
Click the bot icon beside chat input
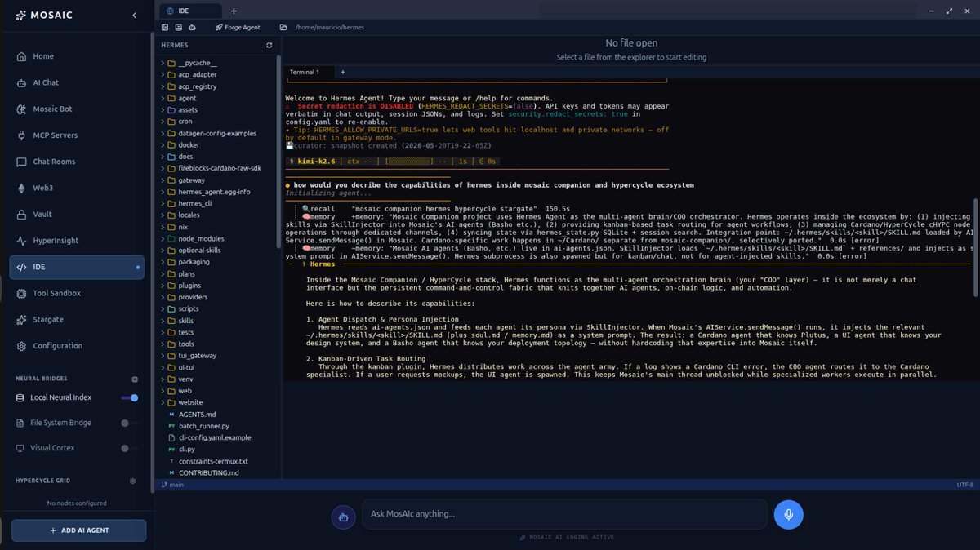(344, 516)
